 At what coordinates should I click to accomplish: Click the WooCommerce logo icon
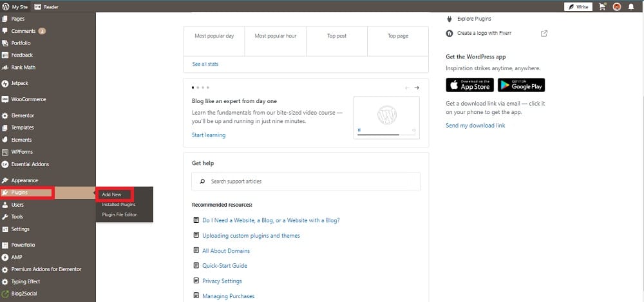click(5, 99)
